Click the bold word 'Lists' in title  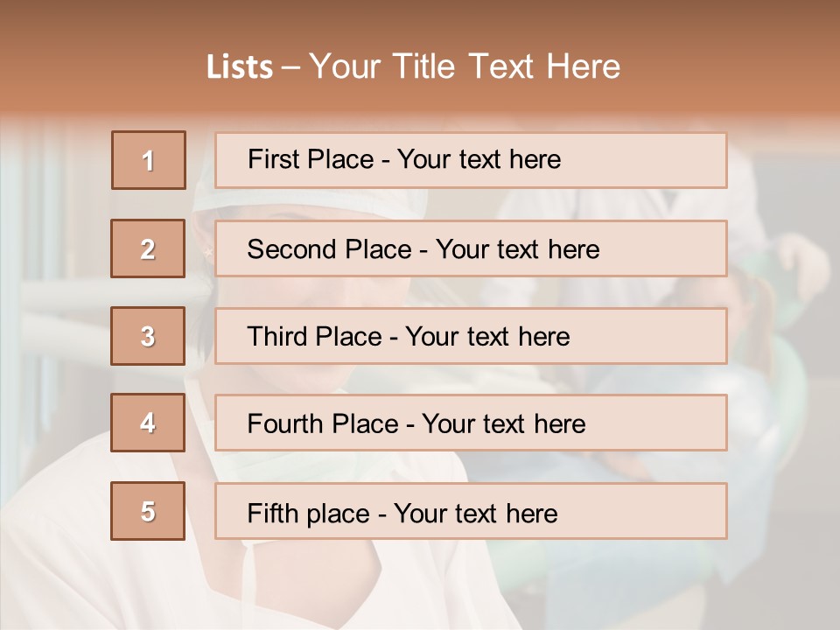(x=240, y=67)
